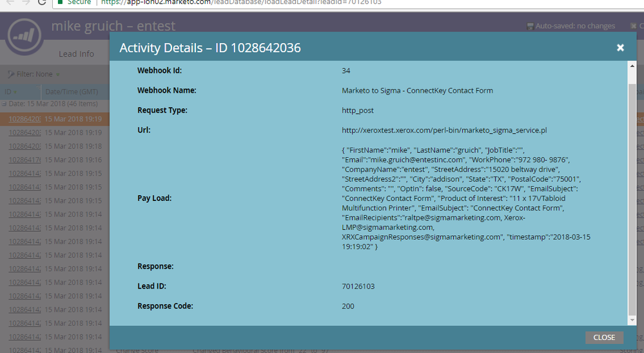Click the page title mike gruich – entest
644x353 pixels.
[113, 26]
